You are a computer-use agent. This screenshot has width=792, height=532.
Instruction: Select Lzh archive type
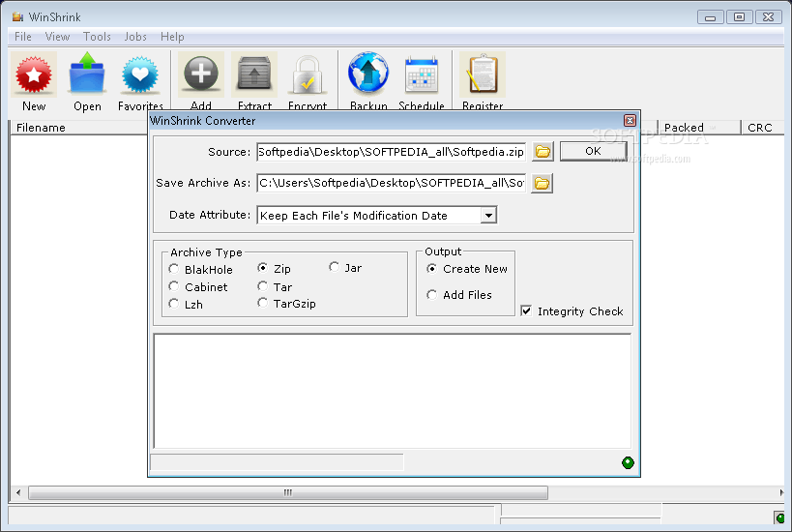[x=174, y=304]
